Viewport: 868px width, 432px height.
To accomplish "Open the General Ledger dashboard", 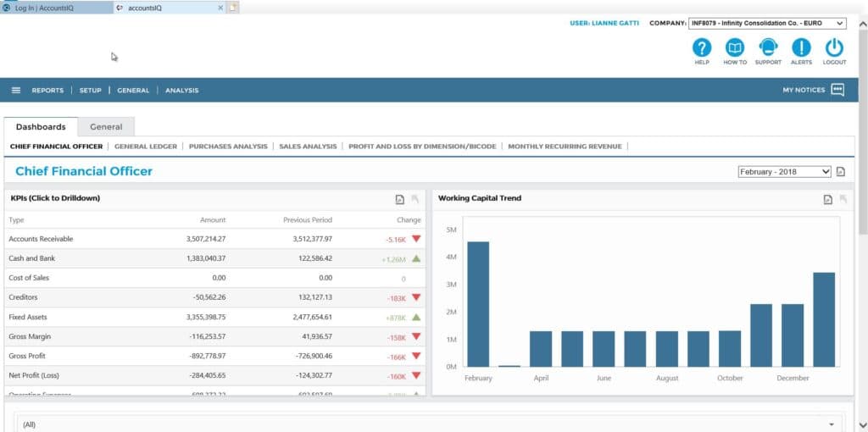I will (x=146, y=147).
